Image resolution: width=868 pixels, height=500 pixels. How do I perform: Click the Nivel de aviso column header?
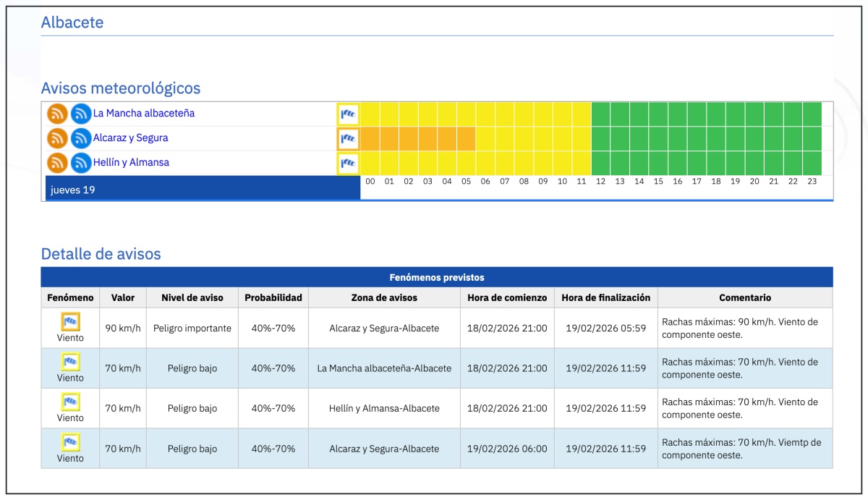pos(192,297)
